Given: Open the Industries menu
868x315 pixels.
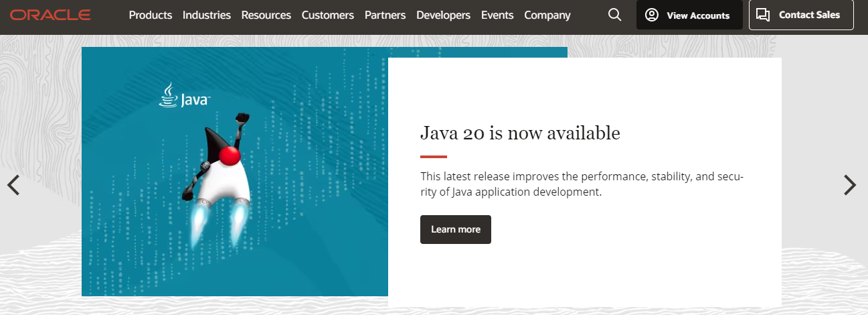Looking at the screenshot, I should pyautogui.click(x=207, y=15).
